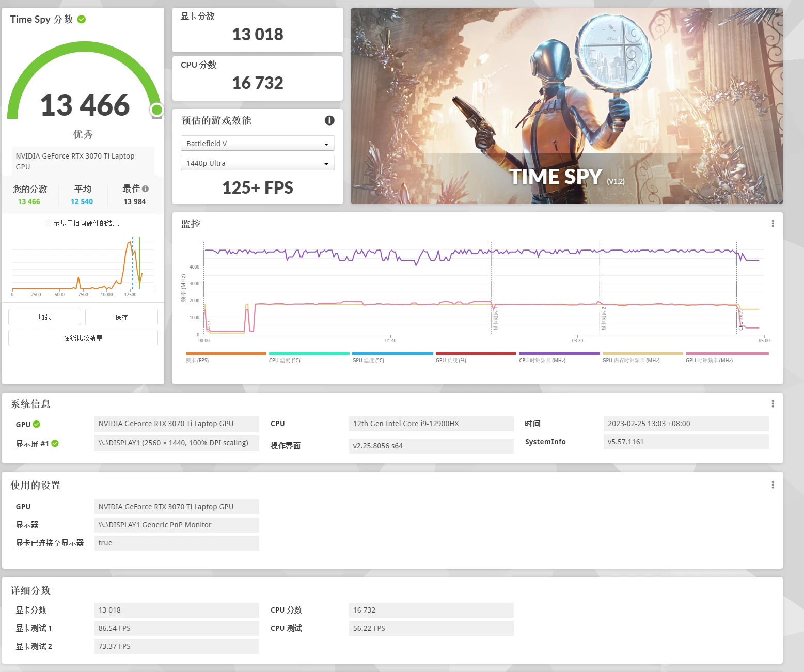
Task: Select the 16 732 CPU 分数 card
Action: click(258, 79)
